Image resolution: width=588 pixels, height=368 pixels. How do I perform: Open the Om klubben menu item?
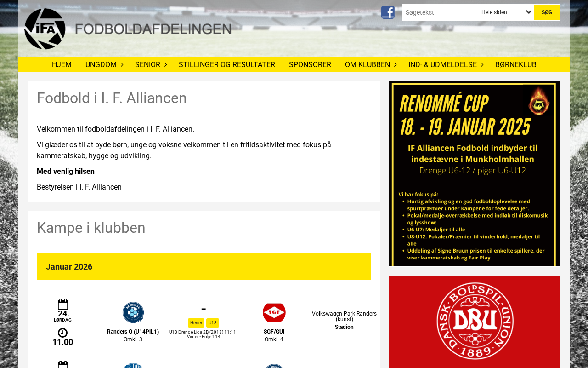pos(367,65)
